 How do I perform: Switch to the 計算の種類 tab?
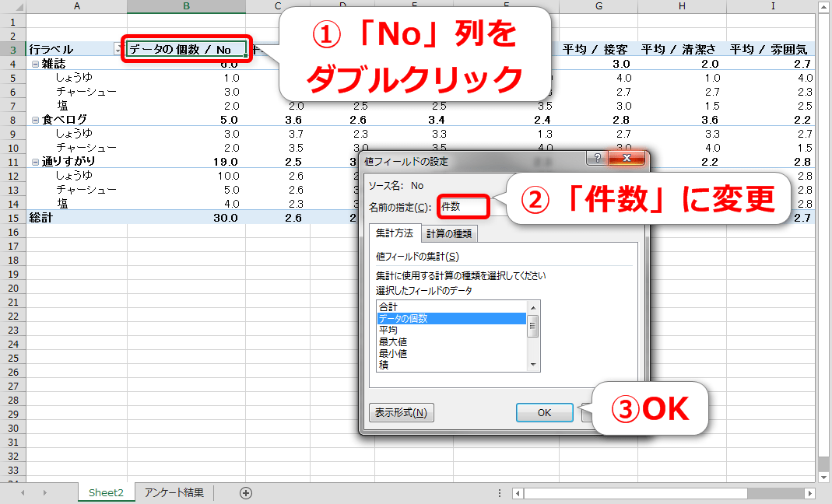(x=449, y=233)
